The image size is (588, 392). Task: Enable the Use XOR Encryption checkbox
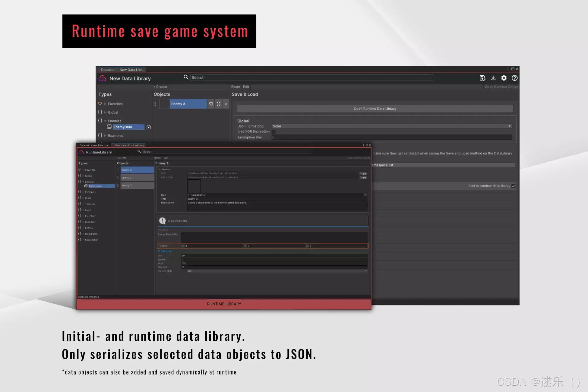point(273,132)
